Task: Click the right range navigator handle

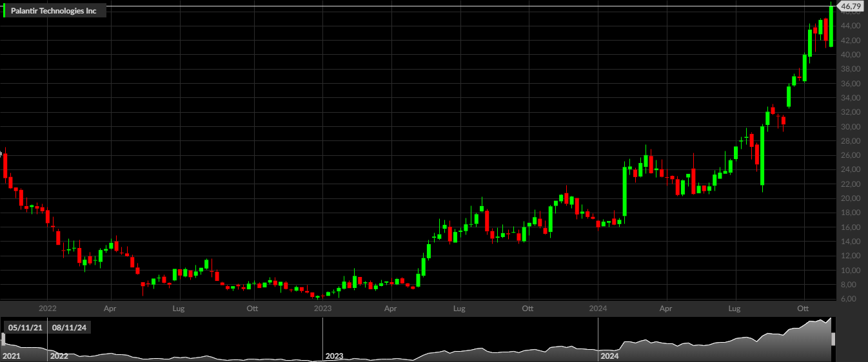Action: (834, 339)
